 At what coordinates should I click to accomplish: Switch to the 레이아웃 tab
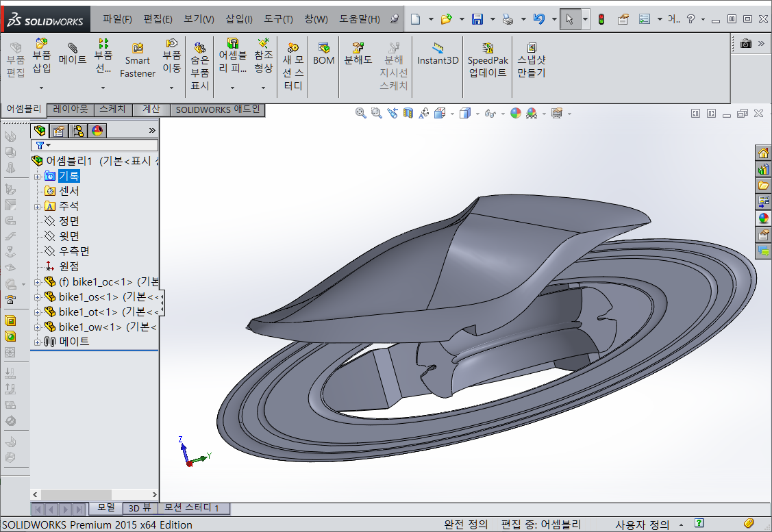pyautogui.click(x=71, y=110)
